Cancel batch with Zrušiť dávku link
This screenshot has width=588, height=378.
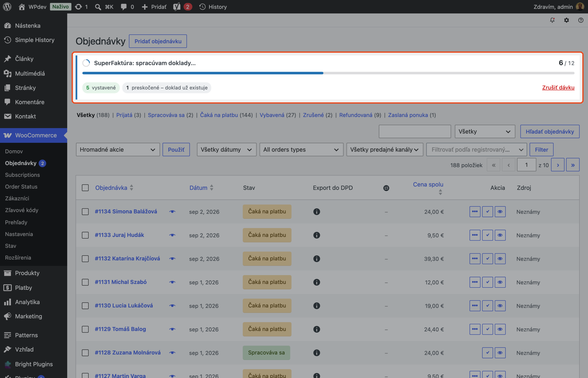(x=558, y=87)
